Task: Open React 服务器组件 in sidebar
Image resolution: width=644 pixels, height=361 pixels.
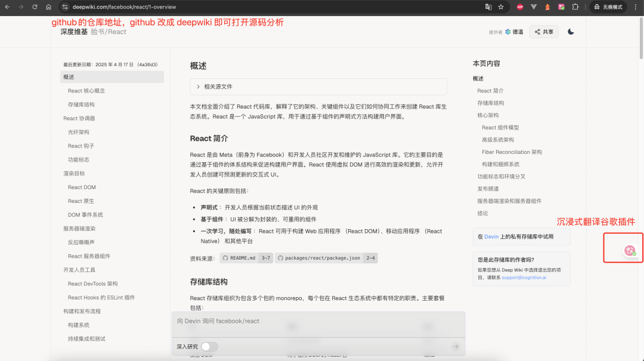Action: coord(89,256)
